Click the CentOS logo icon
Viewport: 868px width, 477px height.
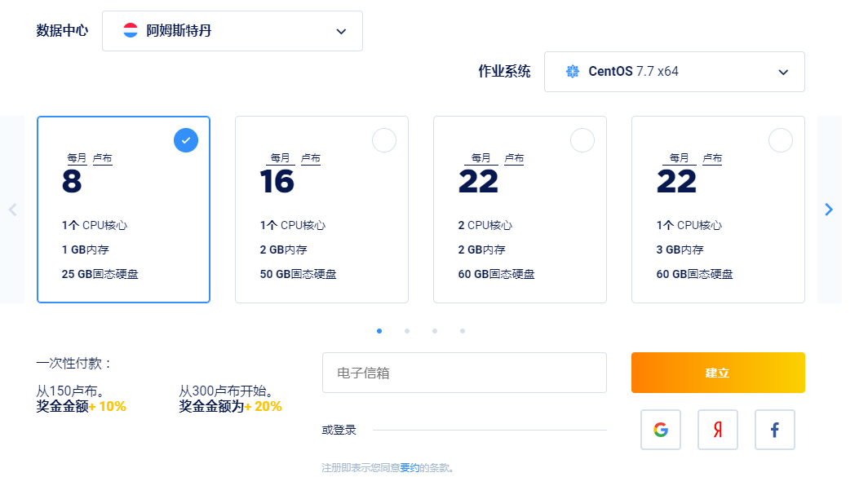pyautogui.click(x=573, y=72)
